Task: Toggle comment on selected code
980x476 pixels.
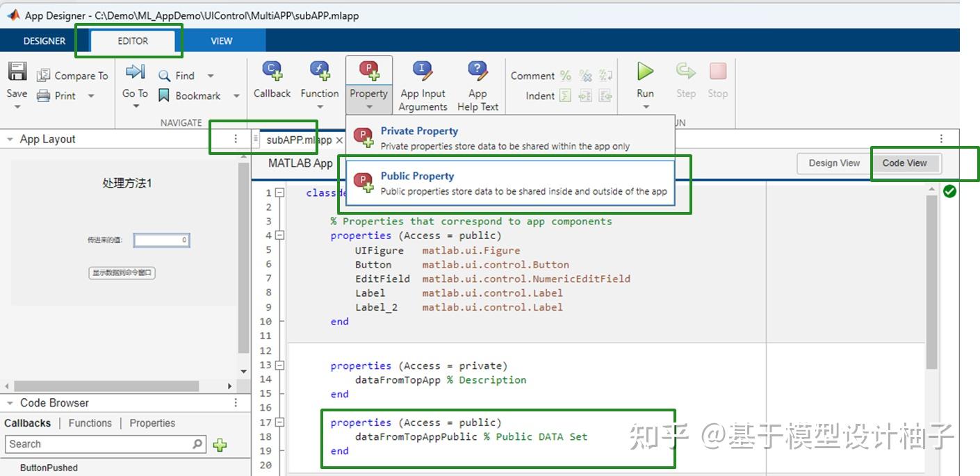Action: click(566, 75)
